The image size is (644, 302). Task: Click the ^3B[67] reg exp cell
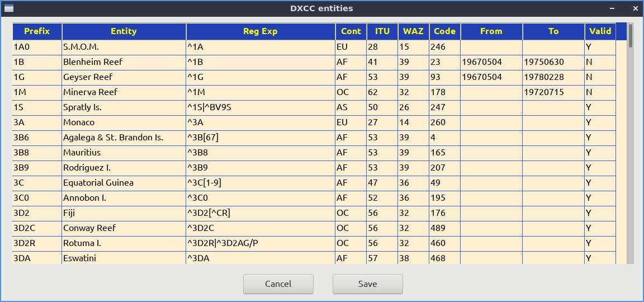coord(261,138)
